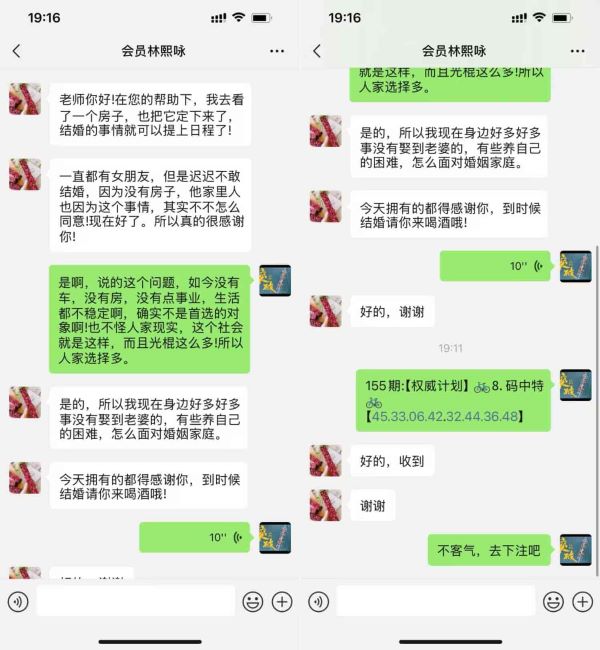Tap number link 45.33.06.42.32.44.36.48
The height and width of the screenshot is (650, 600).
click(445, 416)
